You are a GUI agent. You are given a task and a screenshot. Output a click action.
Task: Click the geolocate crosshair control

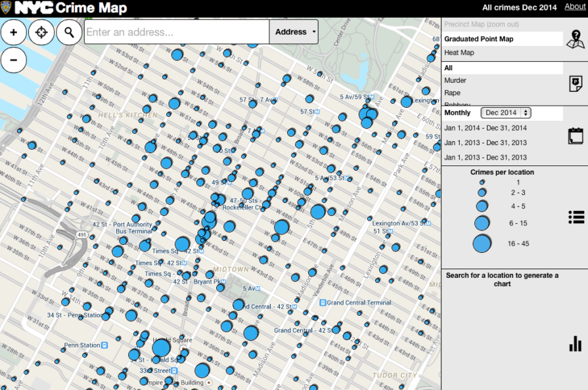click(x=41, y=32)
